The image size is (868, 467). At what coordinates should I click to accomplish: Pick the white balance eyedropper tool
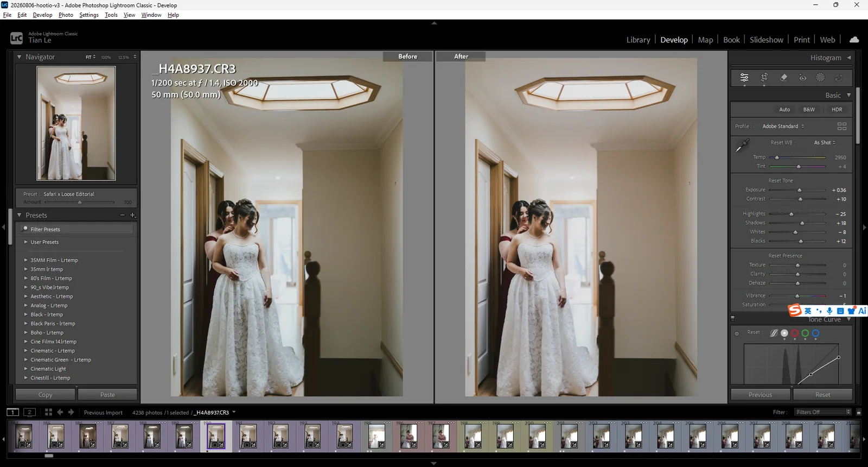coord(742,146)
